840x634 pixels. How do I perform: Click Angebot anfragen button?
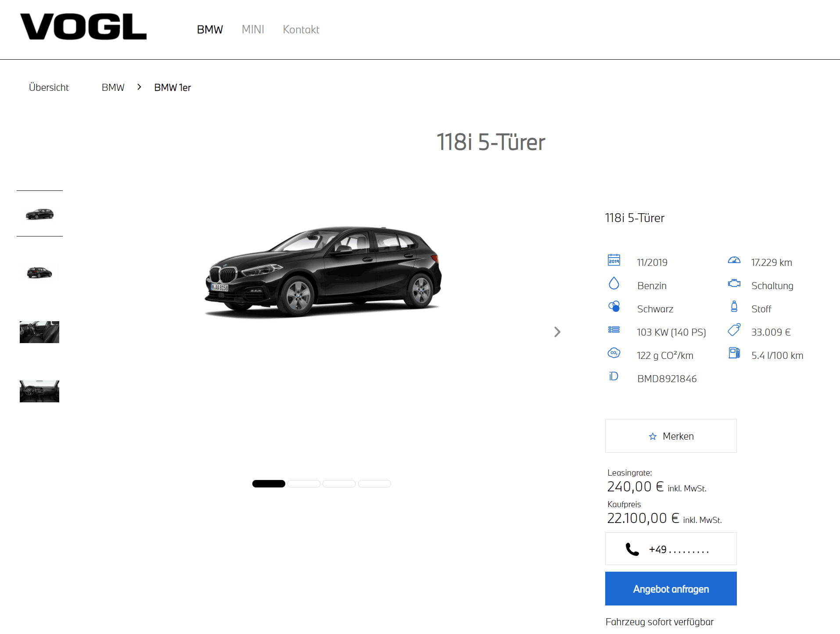[671, 589]
